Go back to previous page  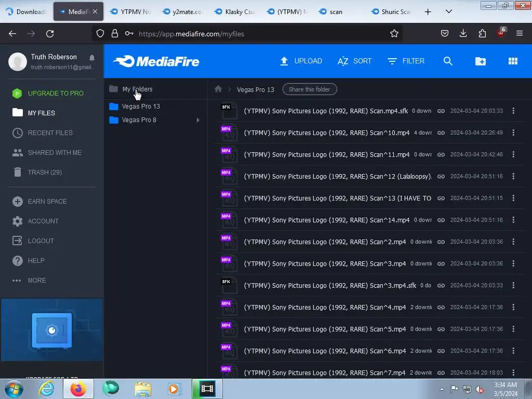(12, 34)
